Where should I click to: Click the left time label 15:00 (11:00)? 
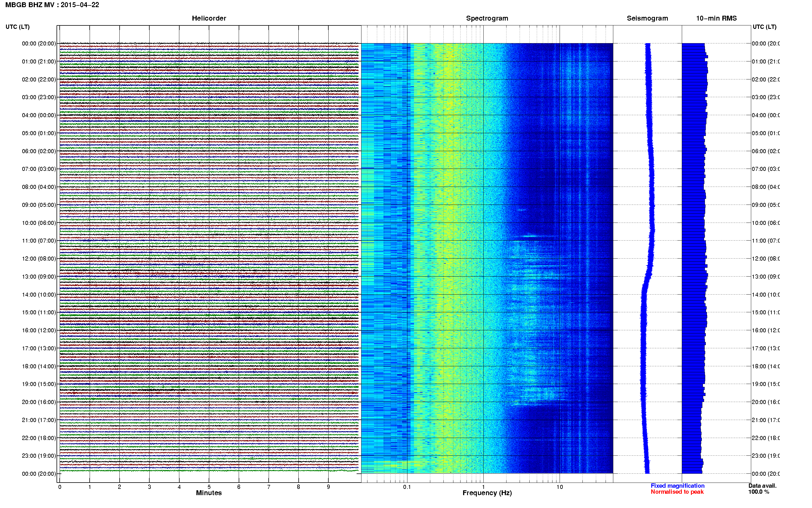pyautogui.click(x=39, y=312)
